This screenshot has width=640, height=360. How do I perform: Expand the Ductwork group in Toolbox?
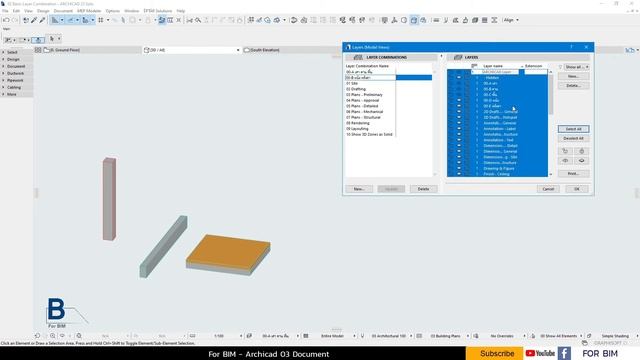(4, 73)
